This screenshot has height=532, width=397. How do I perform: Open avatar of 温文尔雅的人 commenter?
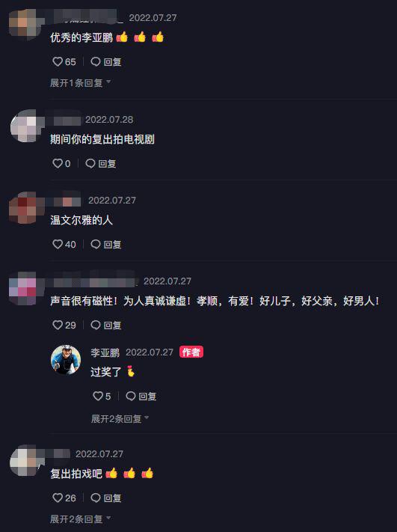[24, 207]
